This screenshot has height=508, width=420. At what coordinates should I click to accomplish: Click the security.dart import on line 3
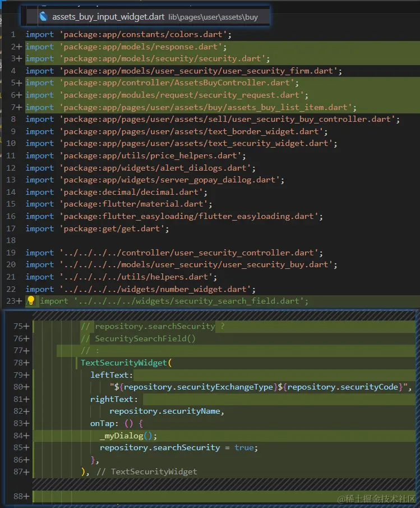click(147, 58)
